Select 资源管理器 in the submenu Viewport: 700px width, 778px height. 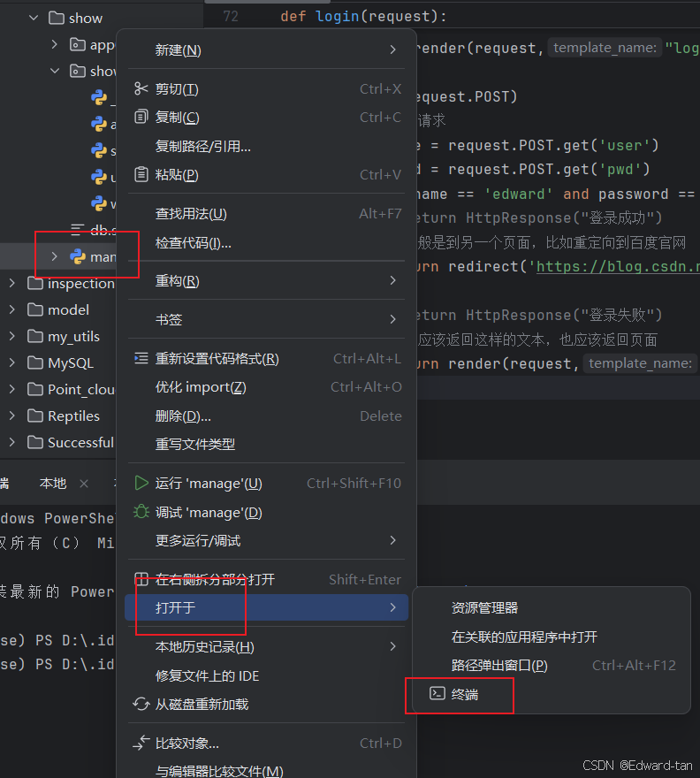point(552,608)
